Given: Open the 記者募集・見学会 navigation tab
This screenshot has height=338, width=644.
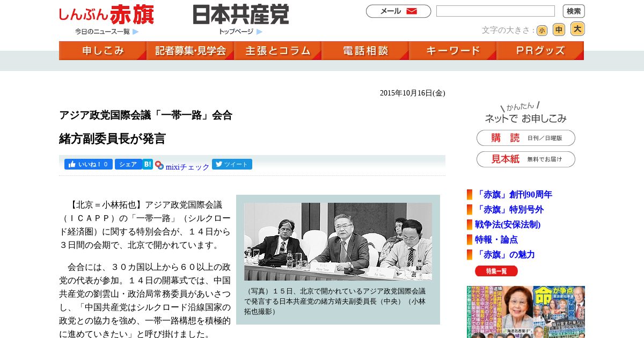Looking at the screenshot, I should coord(190,51).
